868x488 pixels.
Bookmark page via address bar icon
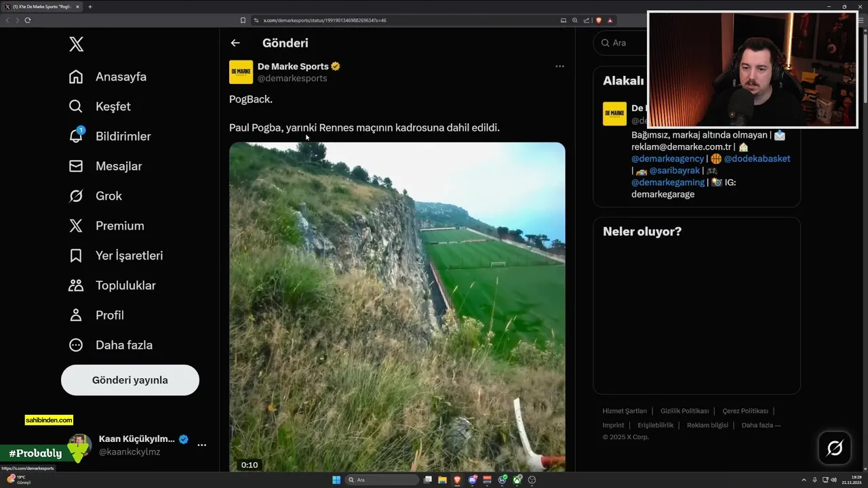tap(243, 20)
